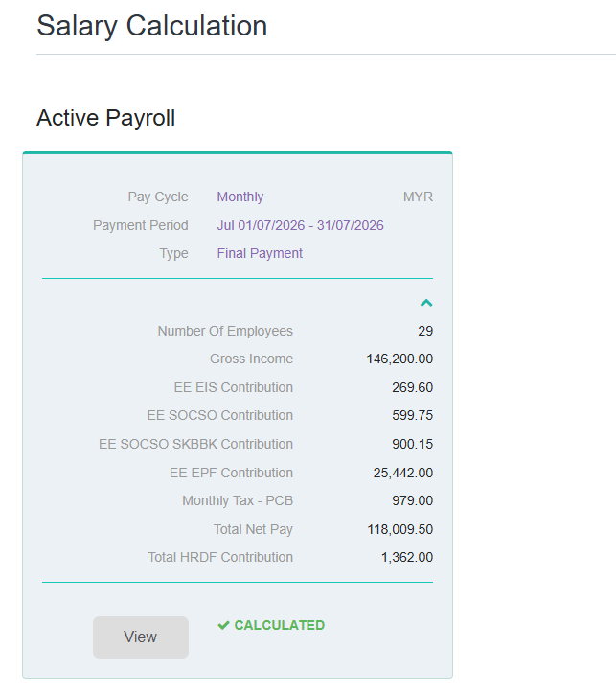616x695 pixels.
Task: Click the EE SOCSO SKBBK Contribution value 900.15
Action: click(x=412, y=444)
